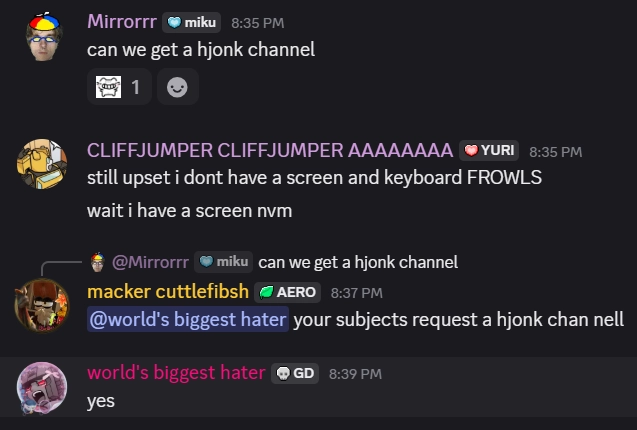The height and width of the screenshot is (430, 637).
Task: Open the @world's biggest hater mention
Action: pyautogui.click(x=188, y=319)
